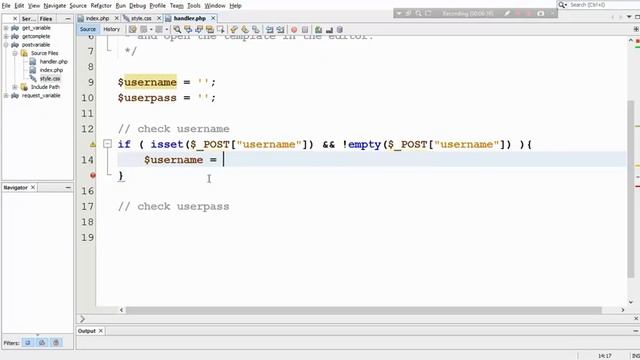Switch to the style.css editor tab
The image size is (640, 360).
click(x=141, y=18)
